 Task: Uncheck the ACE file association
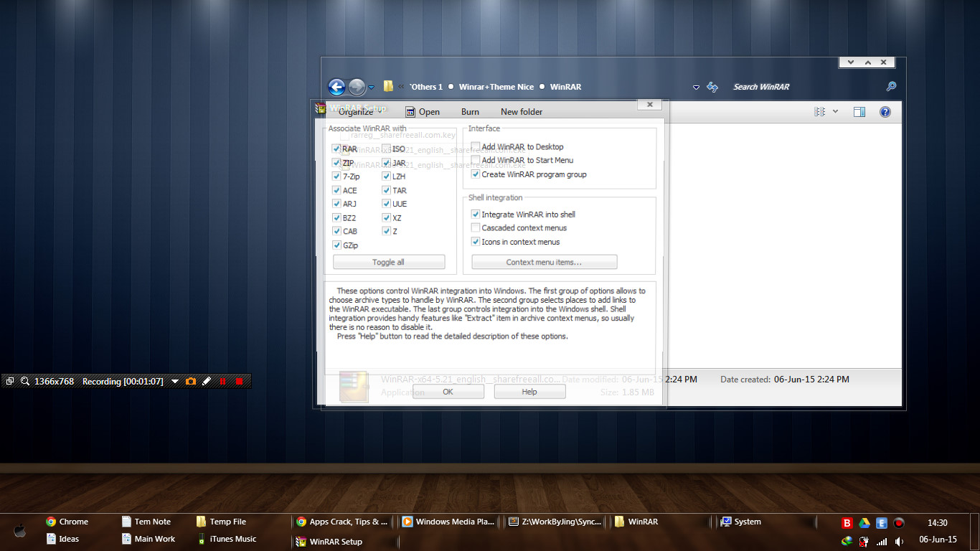coord(336,190)
